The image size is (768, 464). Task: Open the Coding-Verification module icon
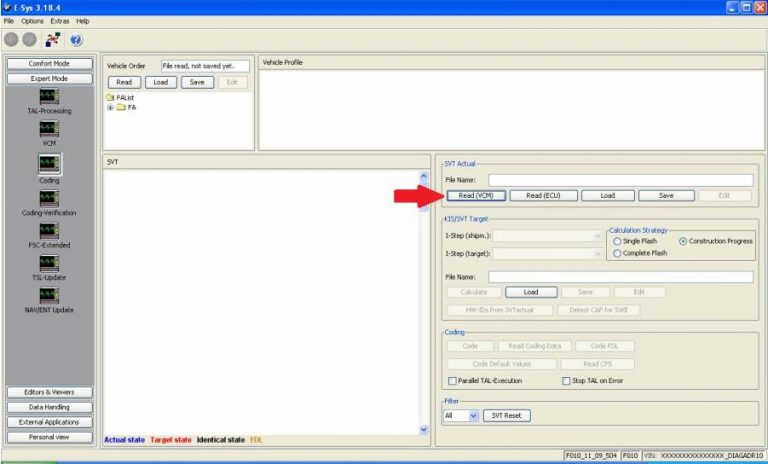pyautogui.click(x=49, y=198)
